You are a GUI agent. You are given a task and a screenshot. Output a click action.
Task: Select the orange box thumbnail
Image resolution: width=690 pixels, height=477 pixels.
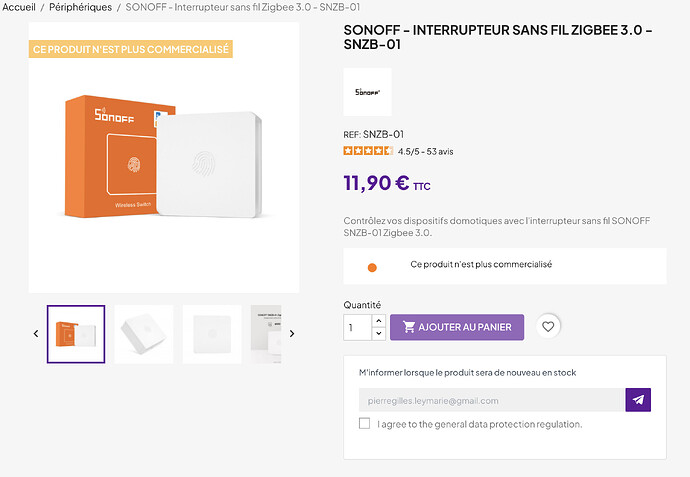tap(76, 334)
